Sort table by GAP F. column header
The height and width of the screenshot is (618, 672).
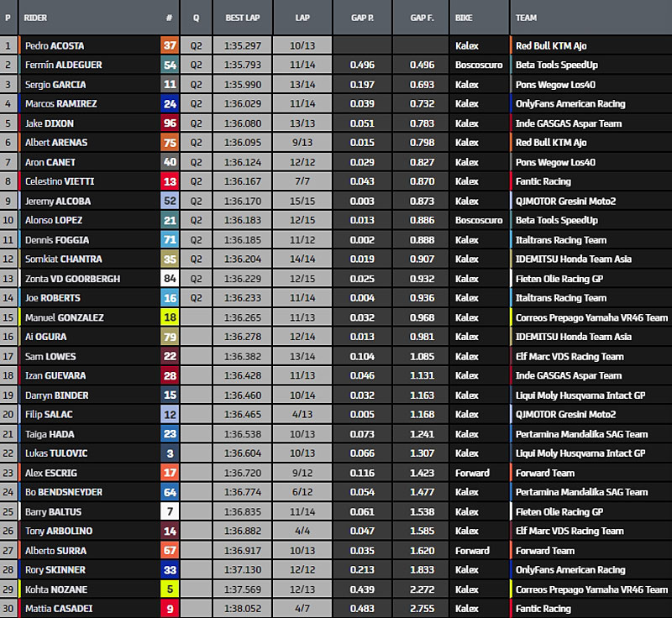pyautogui.click(x=422, y=17)
